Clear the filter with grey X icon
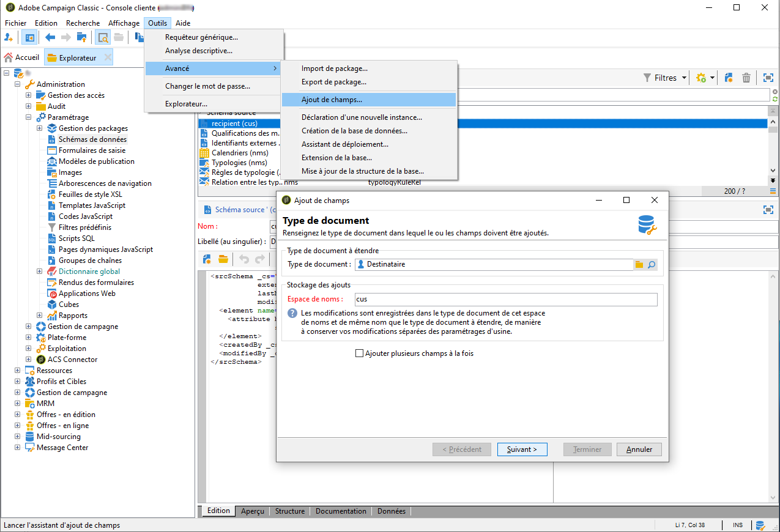 point(775,92)
